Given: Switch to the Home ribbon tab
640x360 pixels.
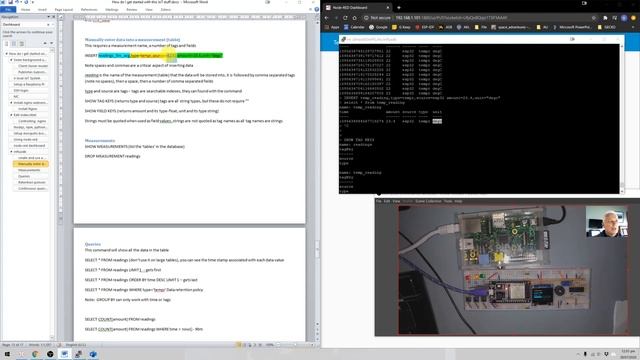Looking at the screenshot, I should click(x=25, y=9).
